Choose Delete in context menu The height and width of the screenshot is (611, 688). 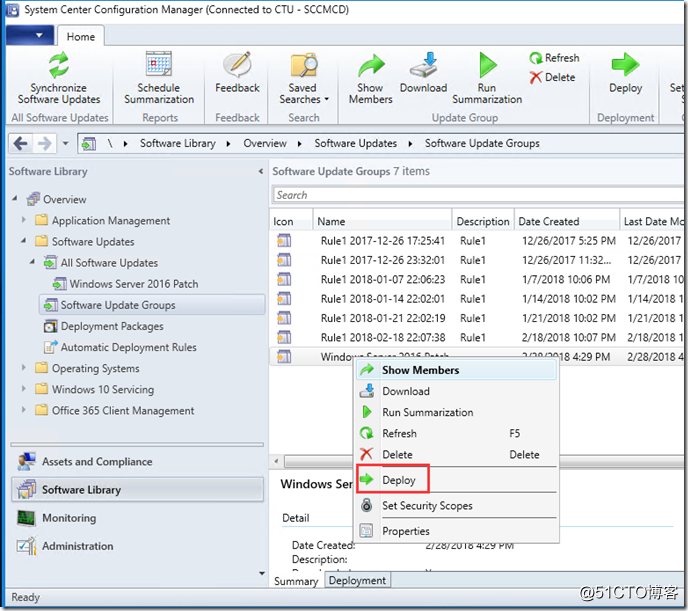456,454
